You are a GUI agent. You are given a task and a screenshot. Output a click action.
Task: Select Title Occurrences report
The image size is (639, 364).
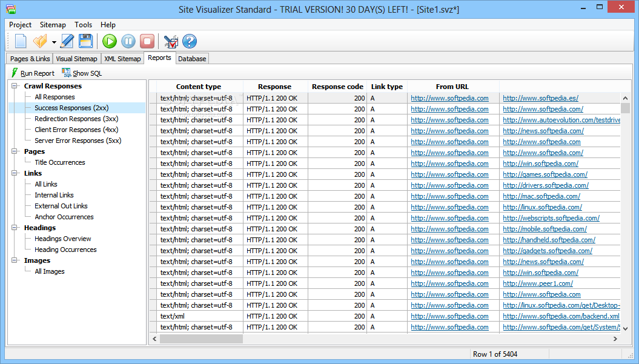pos(59,162)
